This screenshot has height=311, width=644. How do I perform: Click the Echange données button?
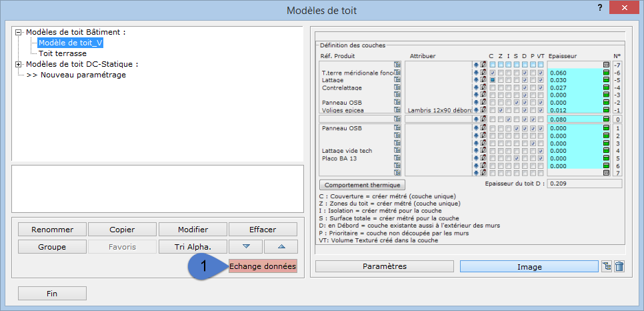263,266
